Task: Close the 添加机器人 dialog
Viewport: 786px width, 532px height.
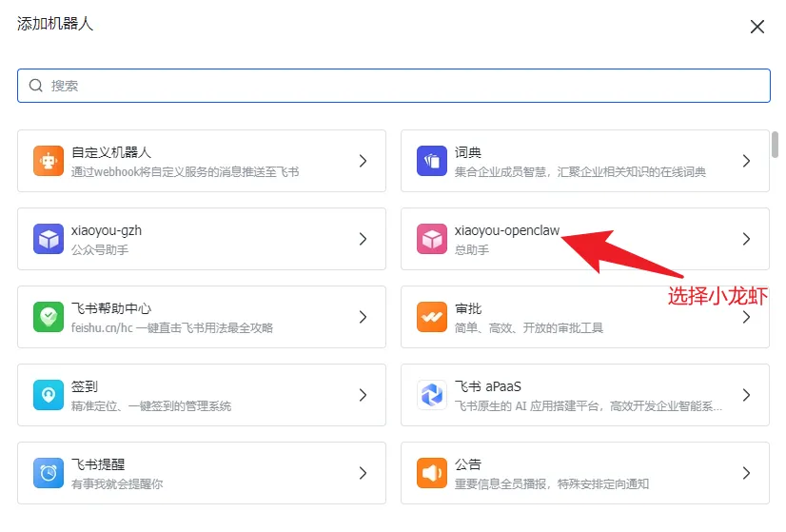Action: coord(757,27)
